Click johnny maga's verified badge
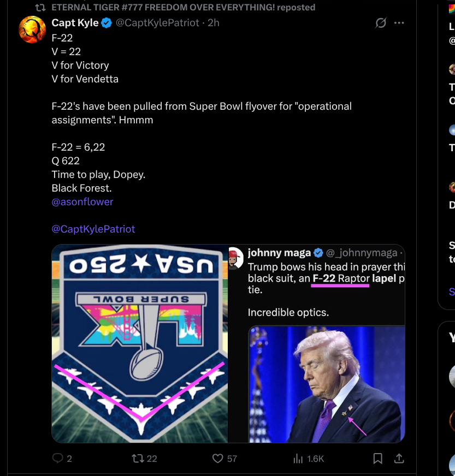The height and width of the screenshot is (476, 455). (x=319, y=253)
